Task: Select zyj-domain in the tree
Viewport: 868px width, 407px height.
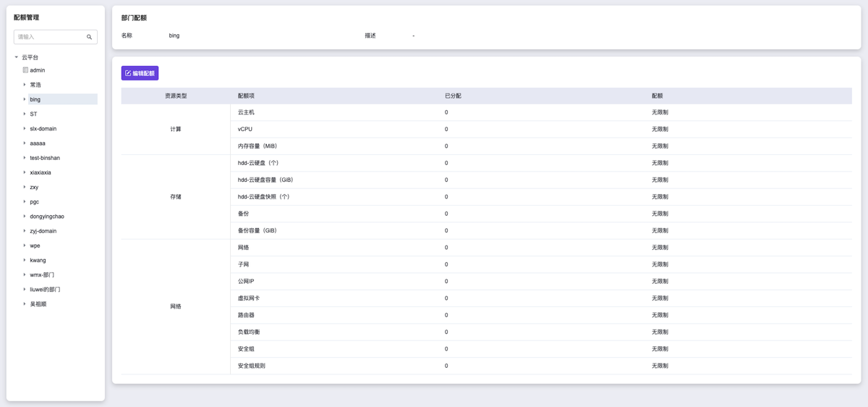Action: tap(43, 231)
